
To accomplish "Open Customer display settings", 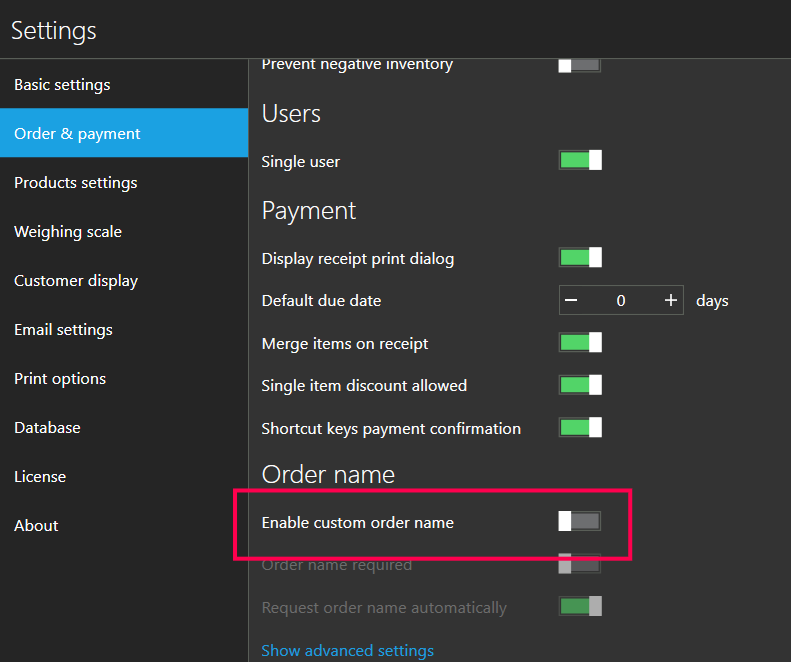I will 76,281.
